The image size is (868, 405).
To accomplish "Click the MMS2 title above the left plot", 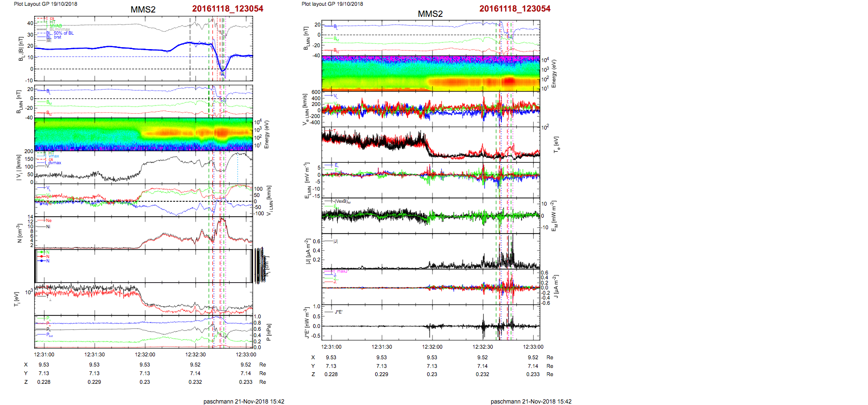I will click(x=143, y=10).
